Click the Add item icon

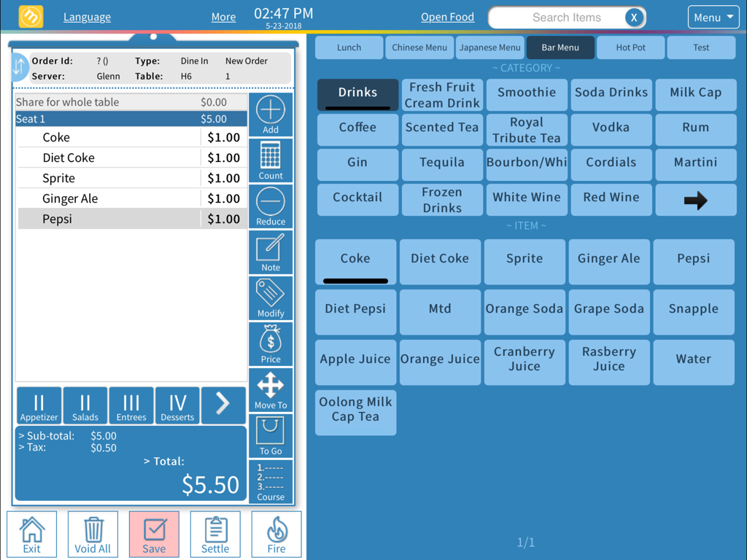(x=271, y=113)
